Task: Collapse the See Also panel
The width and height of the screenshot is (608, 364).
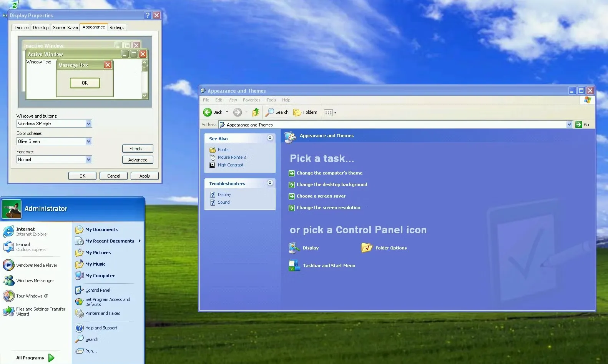Action: [270, 138]
